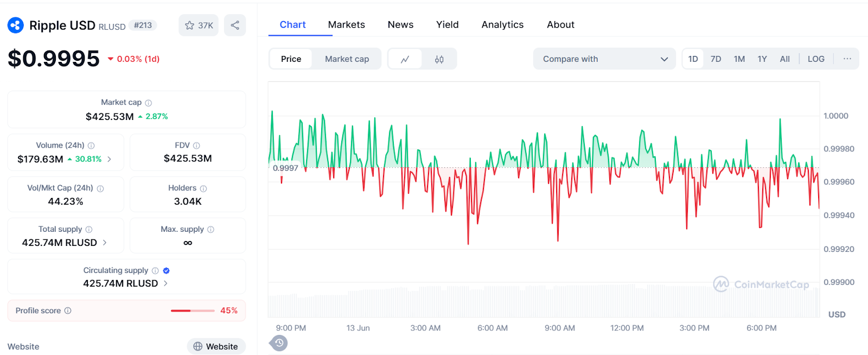Open the Markets tab
The height and width of the screenshot is (355, 868).
coord(346,24)
